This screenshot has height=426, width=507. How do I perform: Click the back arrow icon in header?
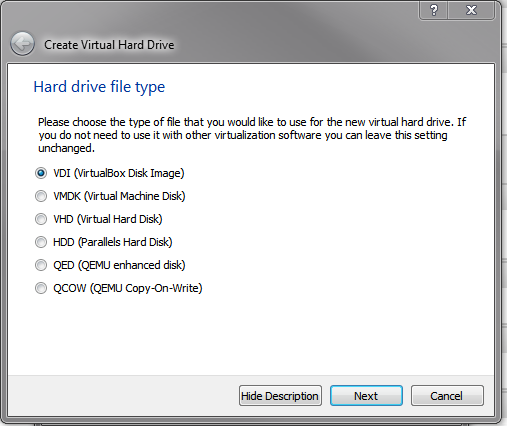[22, 44]
